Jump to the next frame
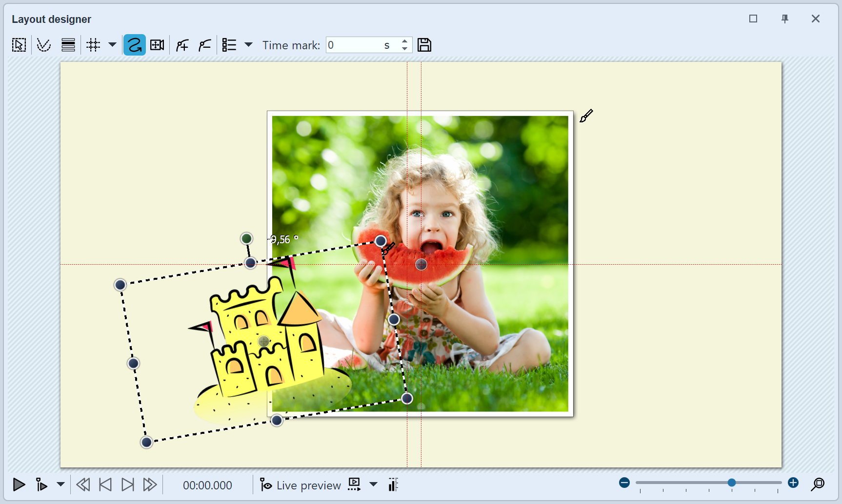 [x=128, y=485]
